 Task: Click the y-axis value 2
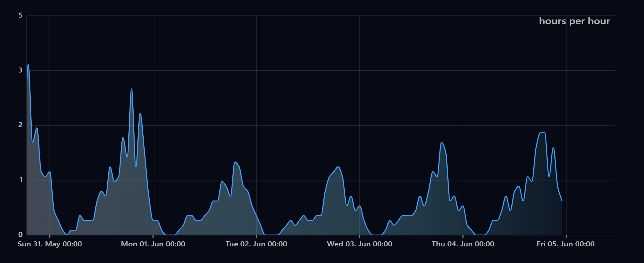coord(20,125)
